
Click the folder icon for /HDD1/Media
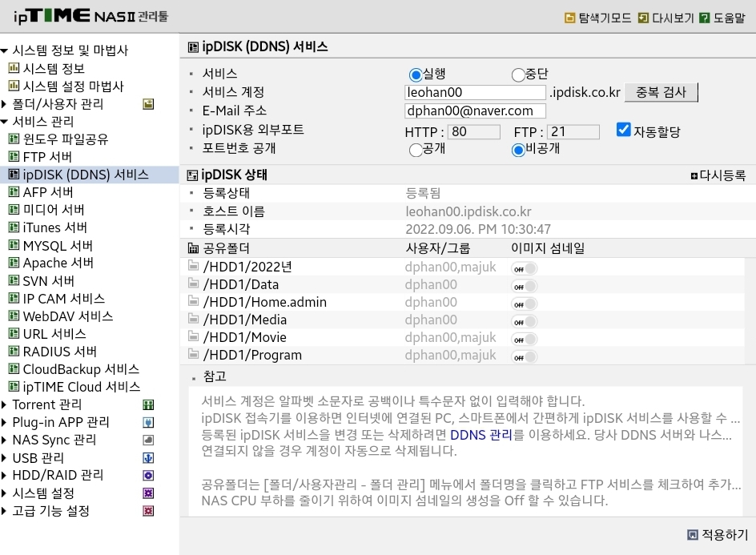pyautogui.click(x=193, y=319)
